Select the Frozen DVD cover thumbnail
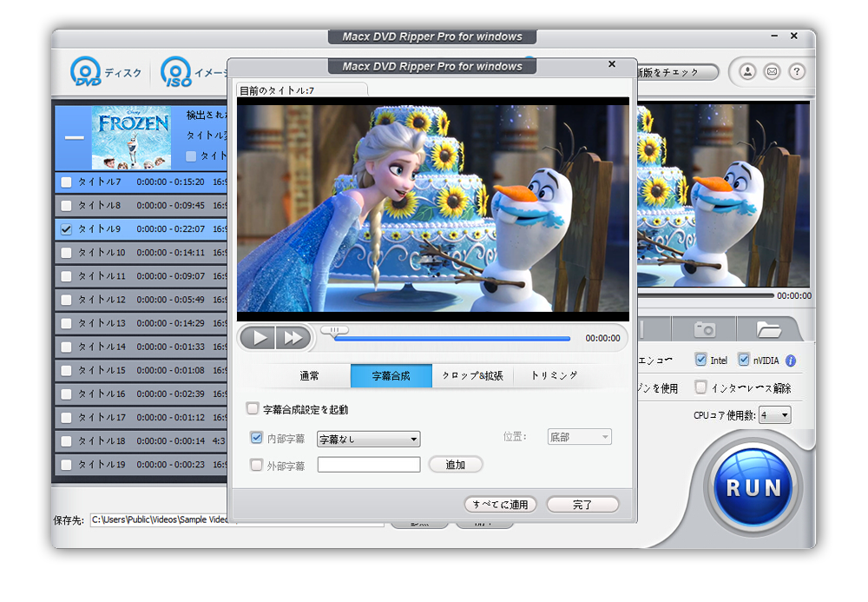The width and height of the screenshot is (868, 602). tap(131, 137)
